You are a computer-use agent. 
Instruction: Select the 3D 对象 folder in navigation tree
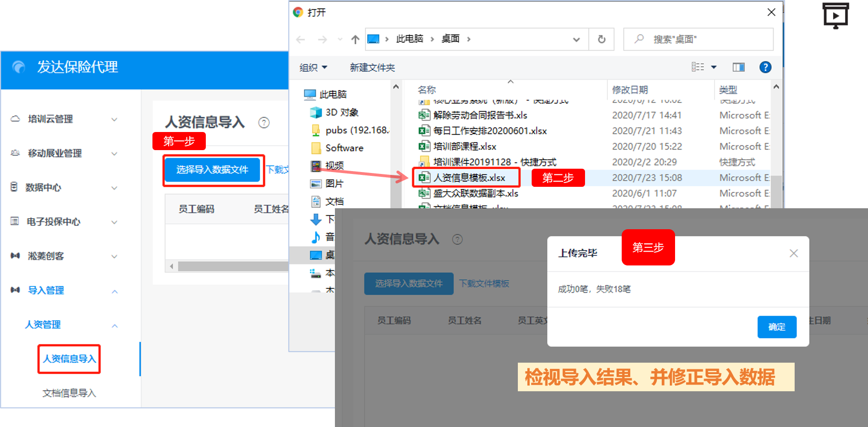coord(342,112)
